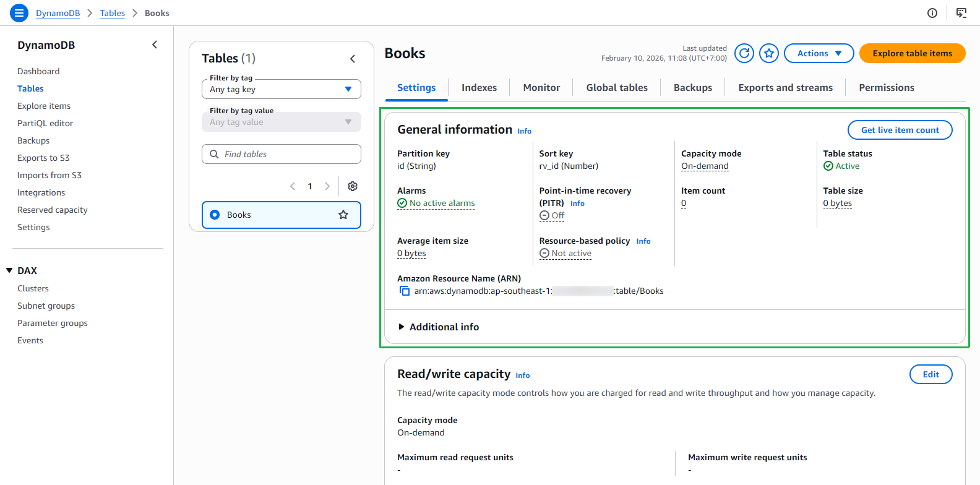Open the hamburger navigation menu

coord(19,13)
